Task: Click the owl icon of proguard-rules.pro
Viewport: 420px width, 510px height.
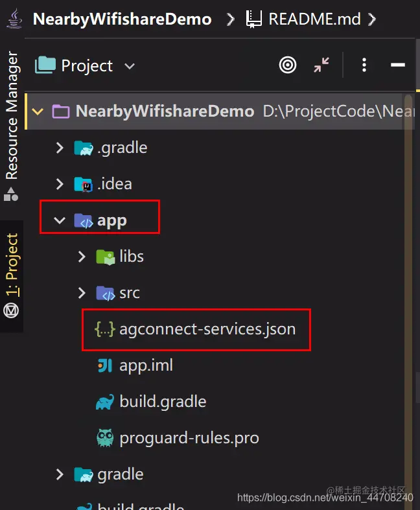Action: click(x=106, y=438)
